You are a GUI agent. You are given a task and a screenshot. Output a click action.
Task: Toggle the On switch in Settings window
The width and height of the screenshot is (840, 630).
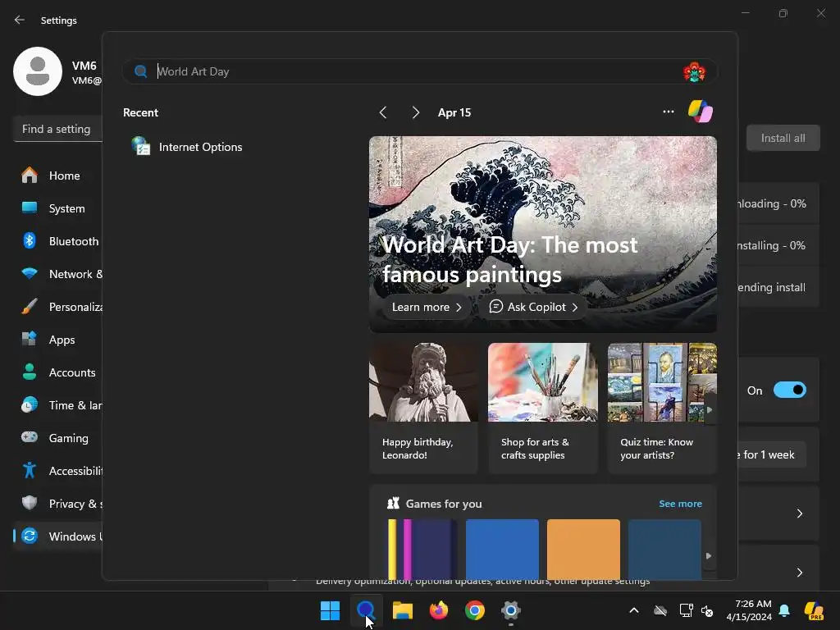[x=790, y=390]
